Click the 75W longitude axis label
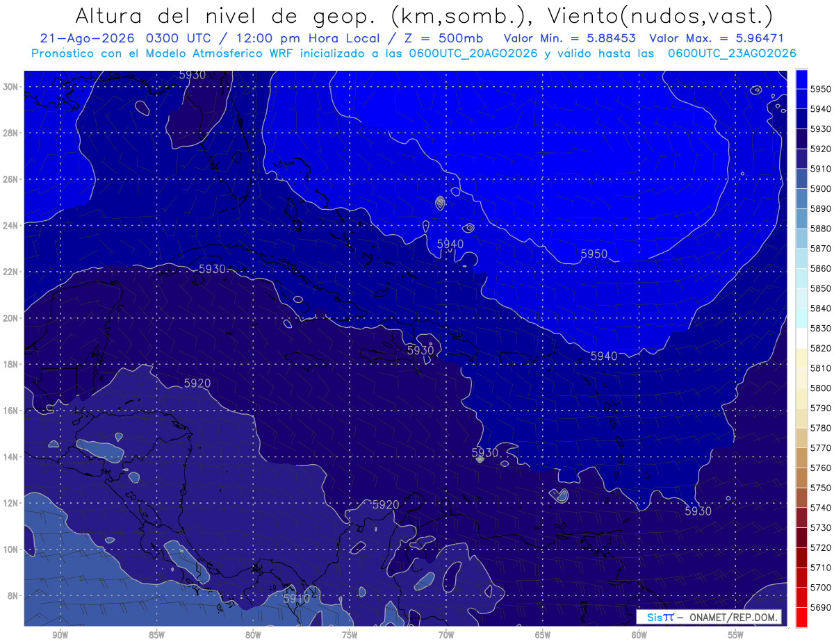834x644 pixels. point(350,635)
